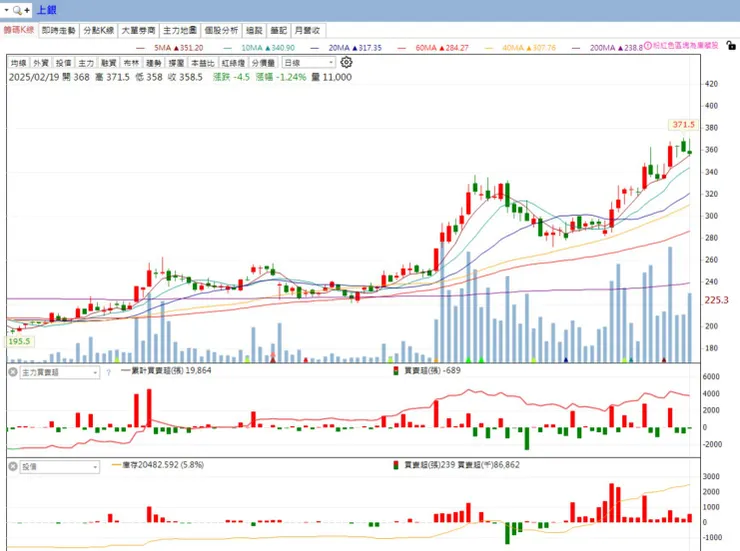The image size is (740, 551).
Task: Click the 買賣超(張)239 legend icon
Action: click(x=395, y=465)
